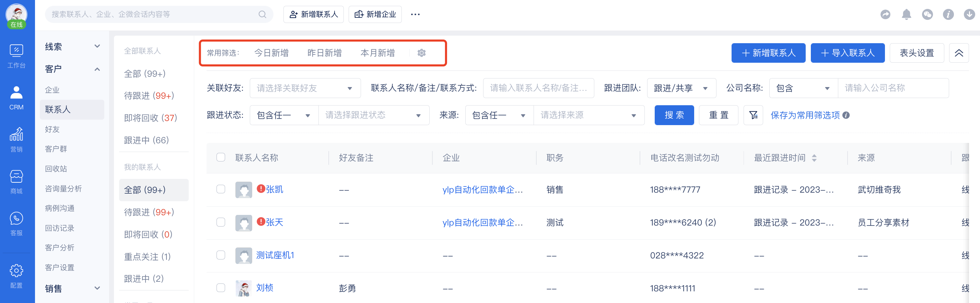This screenshot has width=980, height=303.
Task: Check the checkbox for 刘桢 row
Action: [x=221, y=288]
